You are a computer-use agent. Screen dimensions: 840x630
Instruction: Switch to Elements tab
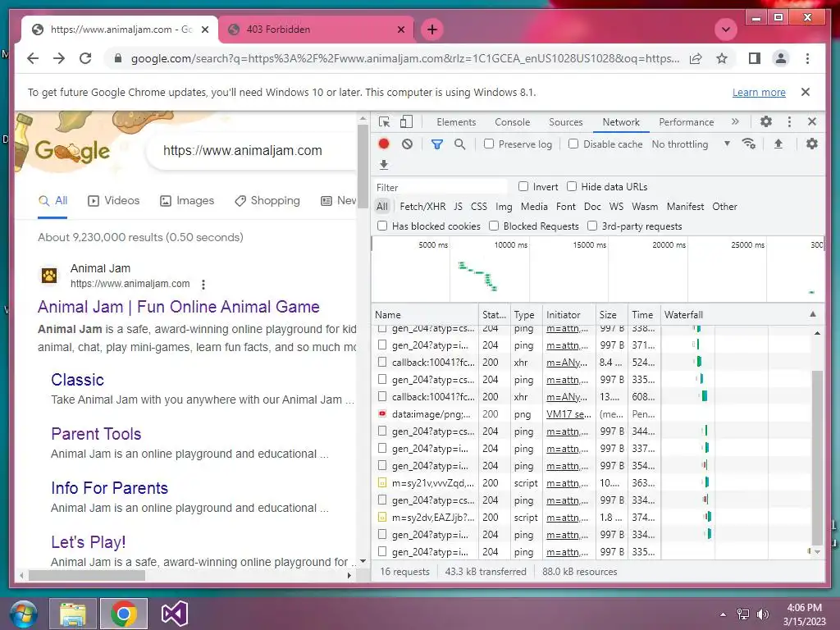tap(456, 122)
